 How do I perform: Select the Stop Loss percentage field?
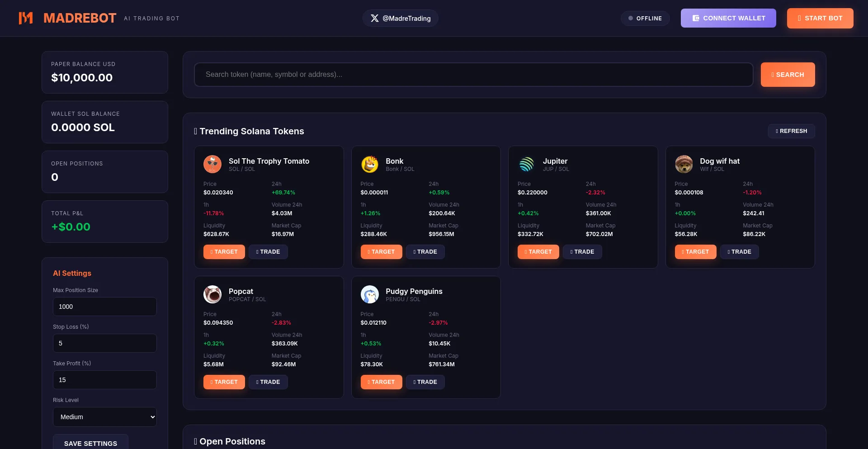click(x=105, y=343)
